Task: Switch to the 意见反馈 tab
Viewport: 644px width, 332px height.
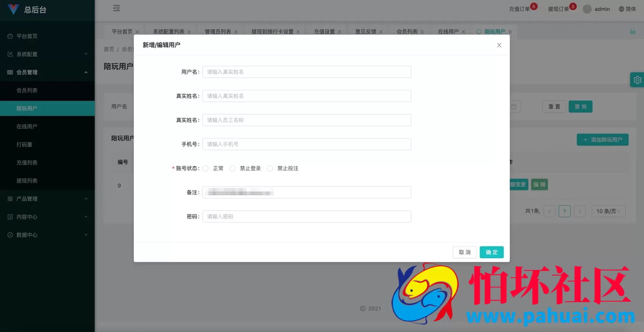Action: (x=366, y=32)
